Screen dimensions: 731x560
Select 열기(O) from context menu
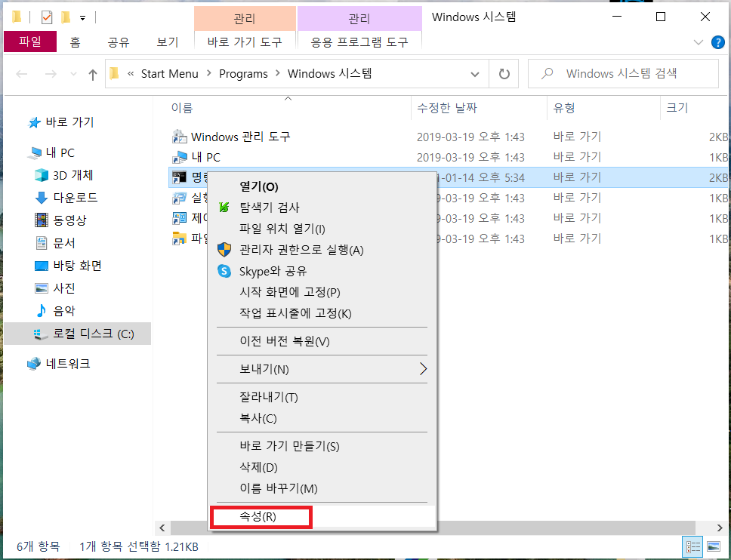pyautogui.click(x=322, y=187)
